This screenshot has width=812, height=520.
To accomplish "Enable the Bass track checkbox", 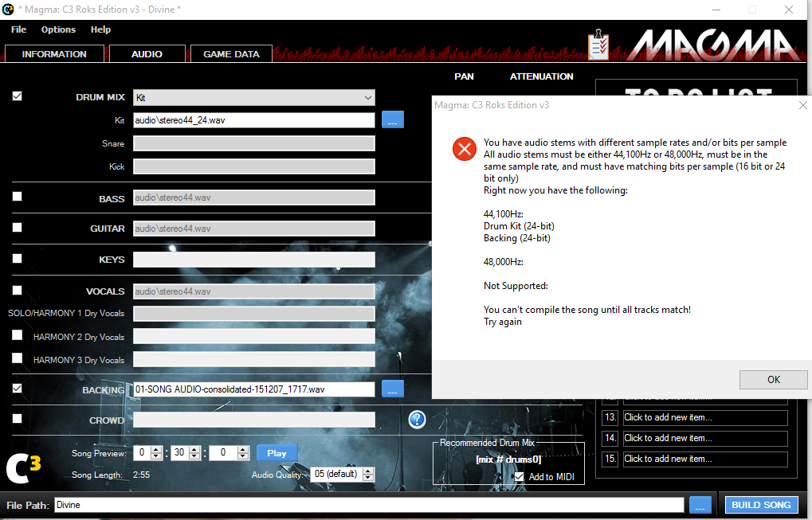I will pyautogui.click(x=17, y=197).
